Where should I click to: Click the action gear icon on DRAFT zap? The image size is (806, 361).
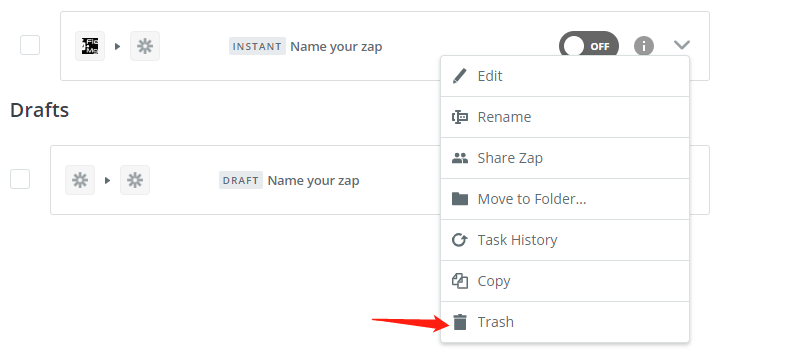[x=135, y=180]
